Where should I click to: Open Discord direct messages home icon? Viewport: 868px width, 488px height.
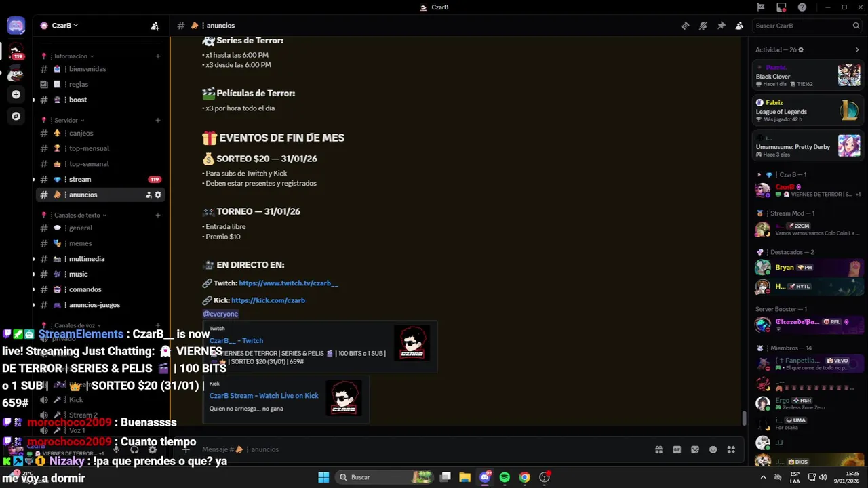[x=16, y=26]
